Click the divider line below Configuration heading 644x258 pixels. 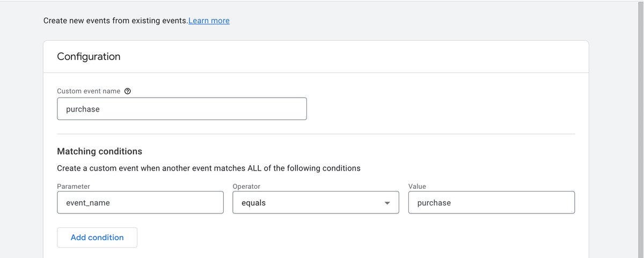tap(316, 72)
